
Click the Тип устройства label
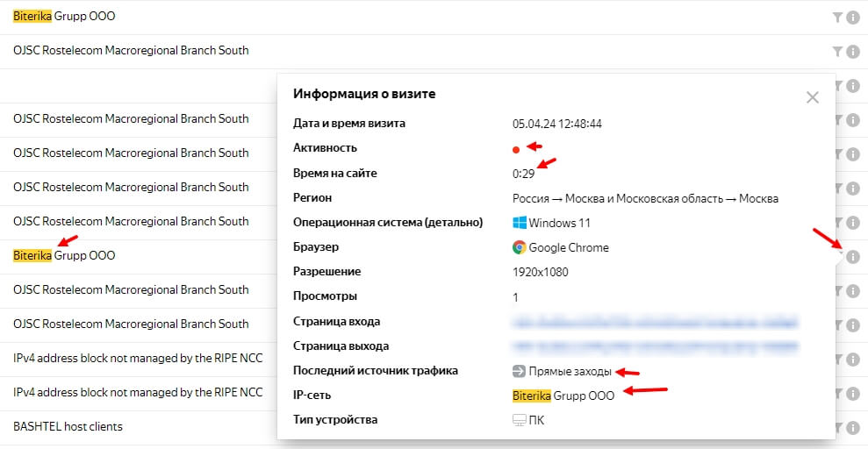(x=335, y=420)
